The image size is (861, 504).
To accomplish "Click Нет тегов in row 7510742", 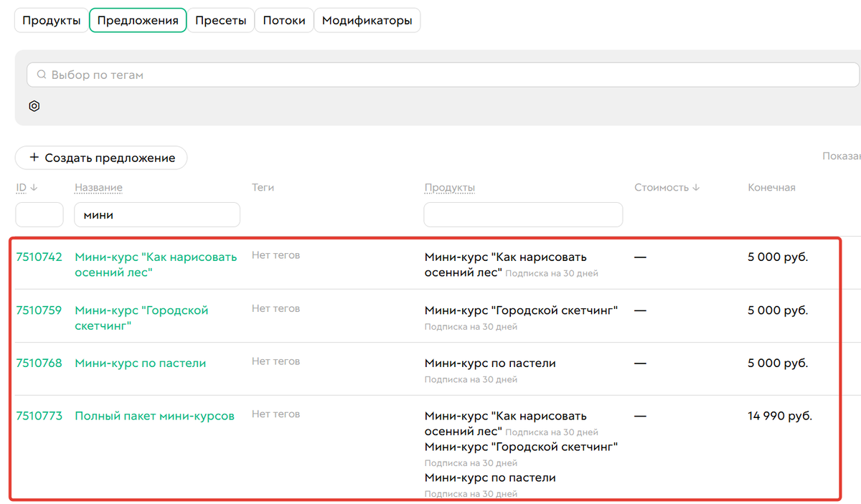I will click(276, 255).
